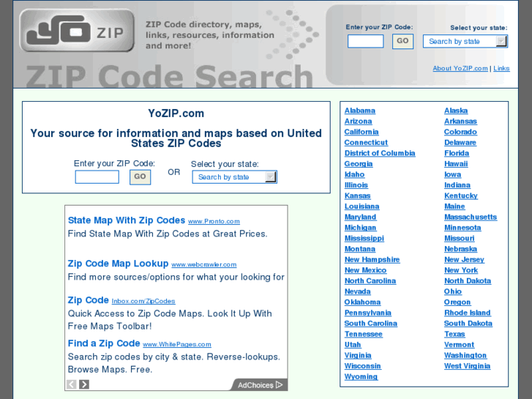The height and width of the screenshot is (399, 532).
Task: Open the West Virginia state link
Action: click(467, 366)
